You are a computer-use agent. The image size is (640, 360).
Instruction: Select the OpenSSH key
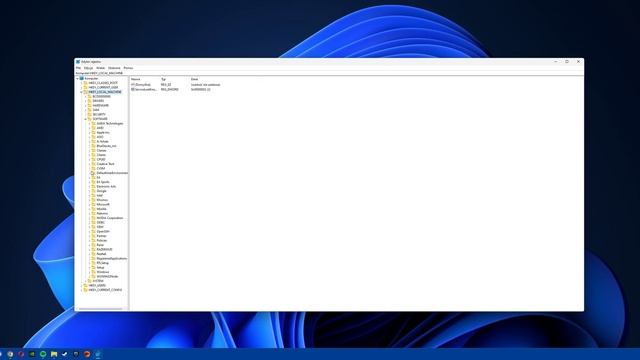pos(103,231)
